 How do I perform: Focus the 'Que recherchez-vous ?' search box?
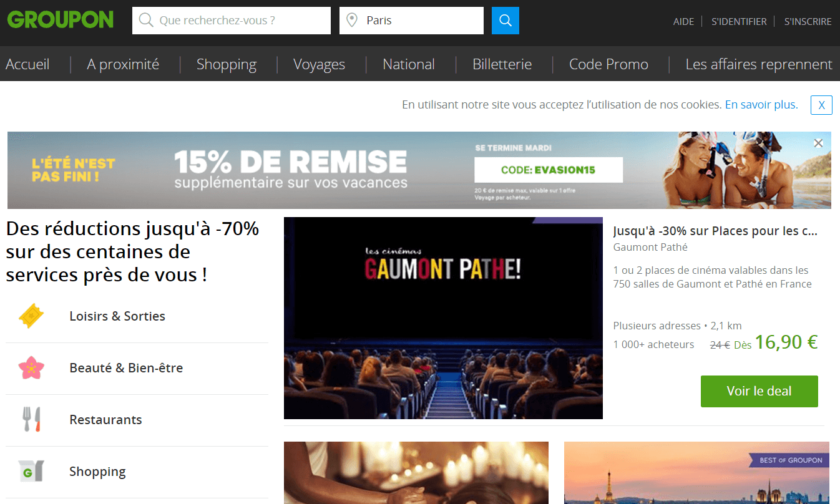(232, 21)
